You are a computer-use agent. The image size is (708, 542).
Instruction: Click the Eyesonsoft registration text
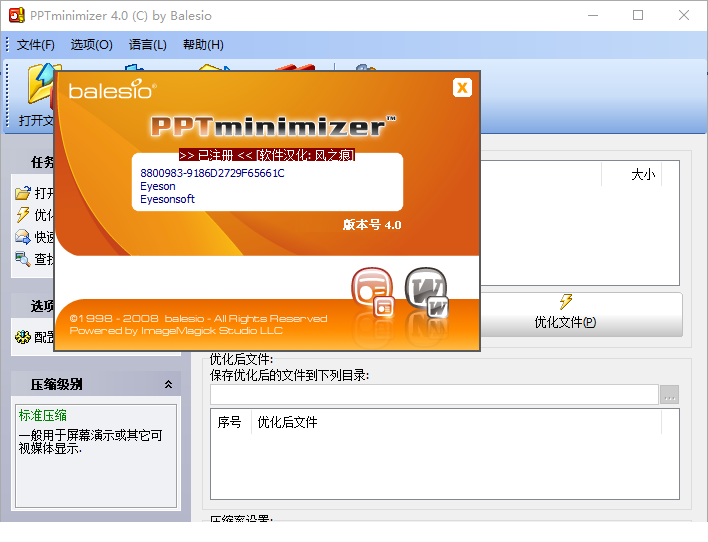click(167, 199)
